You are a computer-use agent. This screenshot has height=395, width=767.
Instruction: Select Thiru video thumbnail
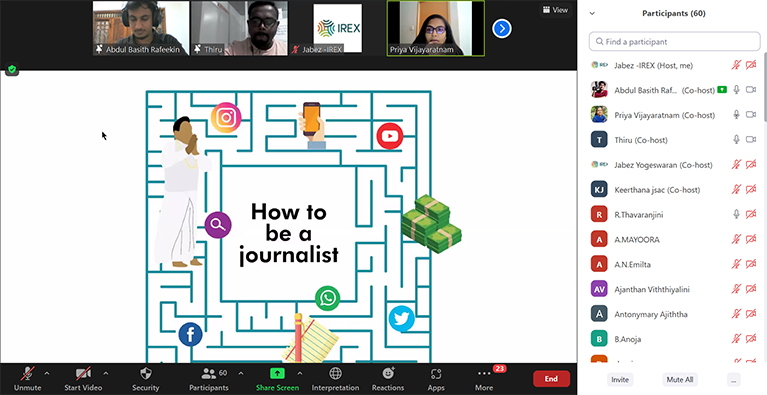pos(239,28)
